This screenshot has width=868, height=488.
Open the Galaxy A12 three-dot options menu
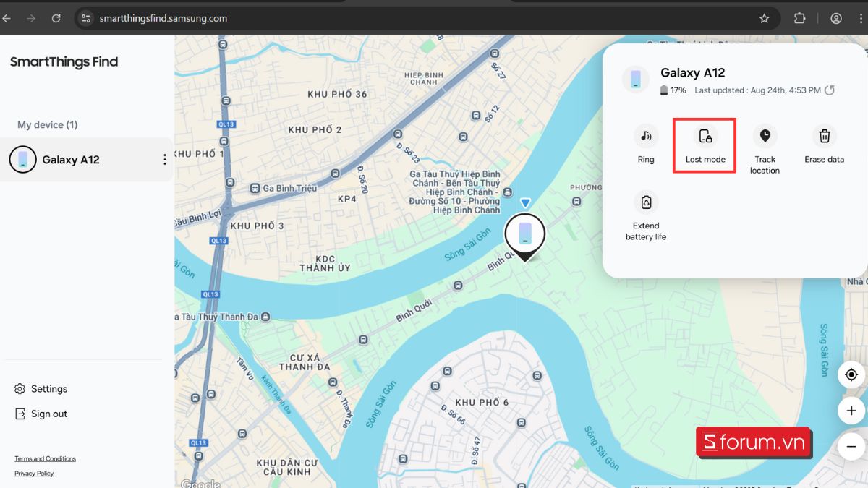[x=164, y=160]
